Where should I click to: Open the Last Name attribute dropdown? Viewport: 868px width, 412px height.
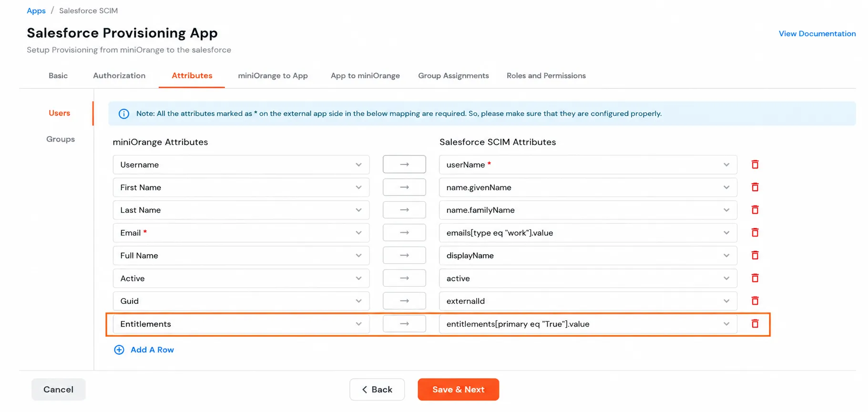coord(241,210)
